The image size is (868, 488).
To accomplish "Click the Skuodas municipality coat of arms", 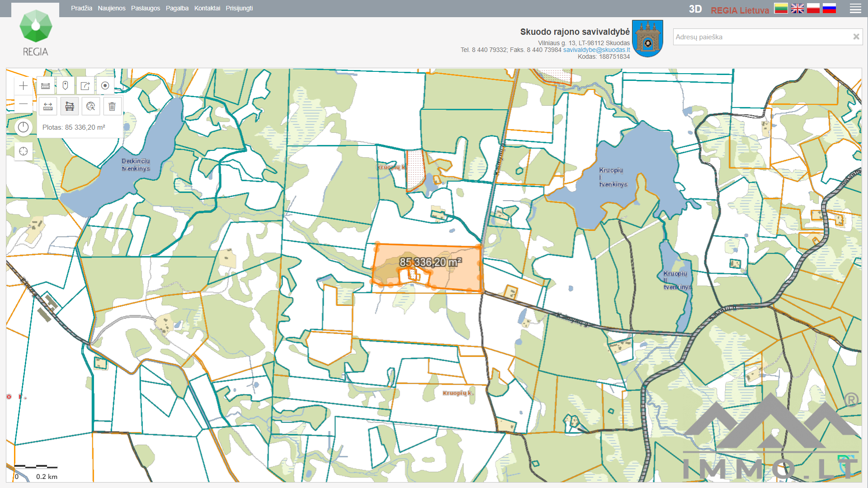I will point(647,38).
